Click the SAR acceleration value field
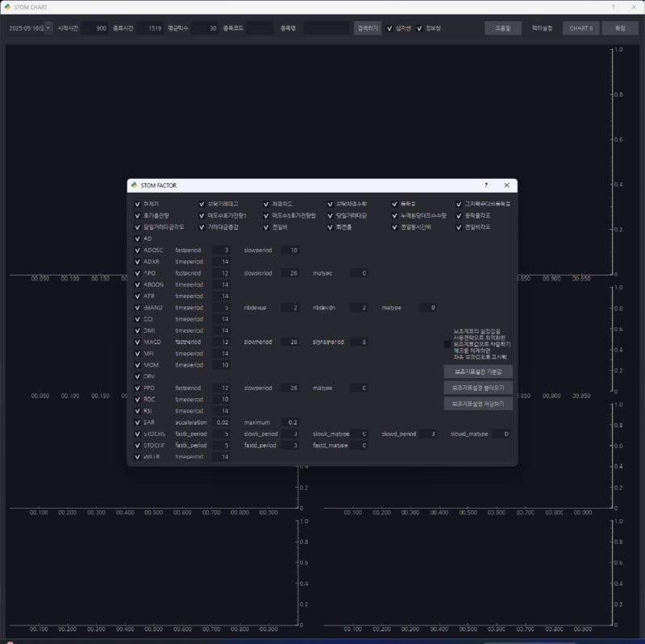The width and height of the screenshot is (645, 644). pos(222,422)
